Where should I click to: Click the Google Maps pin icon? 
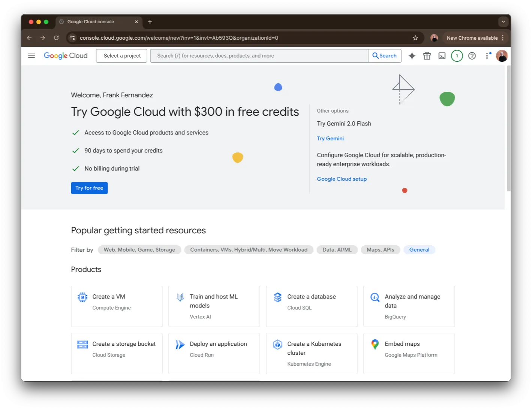click(375, 345)
